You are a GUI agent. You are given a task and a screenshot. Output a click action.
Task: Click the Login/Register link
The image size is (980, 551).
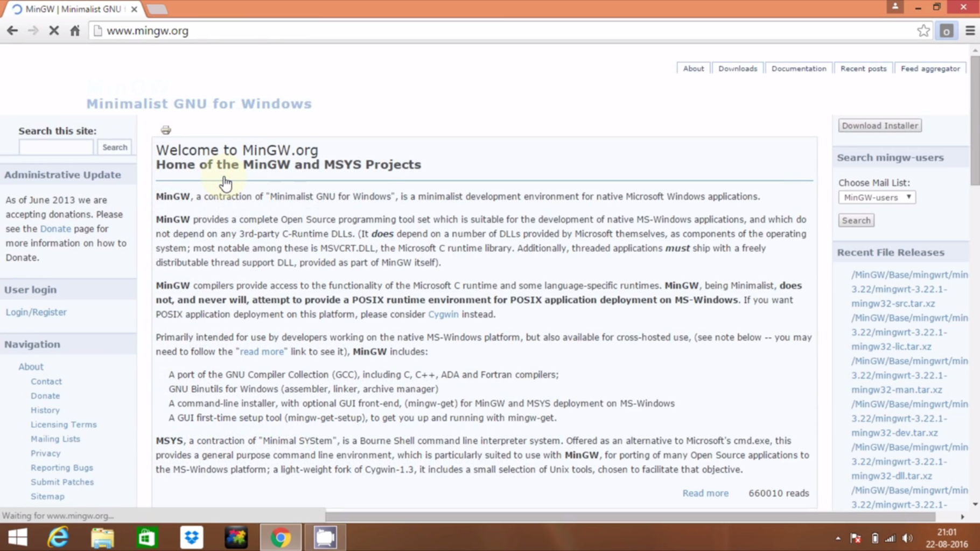coord(36,312)
